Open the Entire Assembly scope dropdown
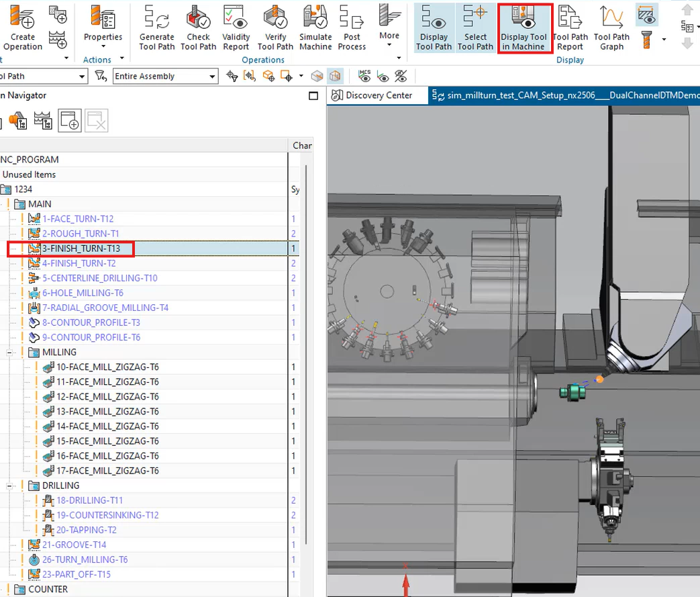Viewport: 700px width, 597px height. pyautogui.click(x=212, y=77)
